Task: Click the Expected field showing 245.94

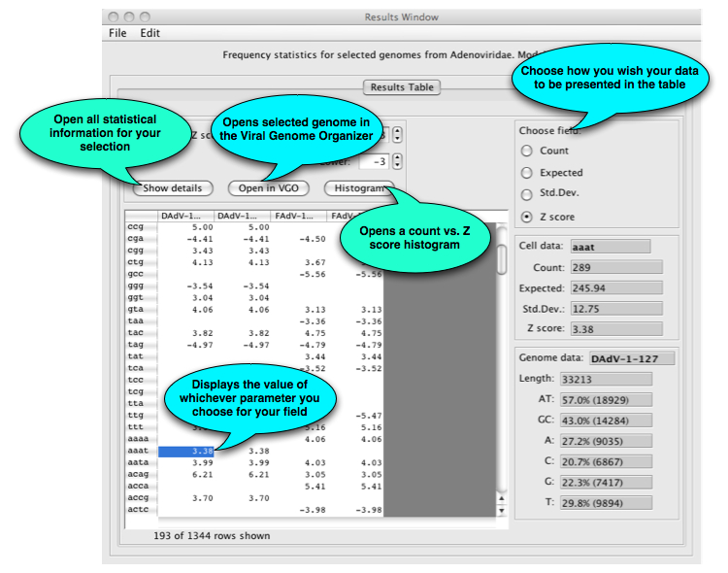Action: pyautogui.click(x=616, y=288)
